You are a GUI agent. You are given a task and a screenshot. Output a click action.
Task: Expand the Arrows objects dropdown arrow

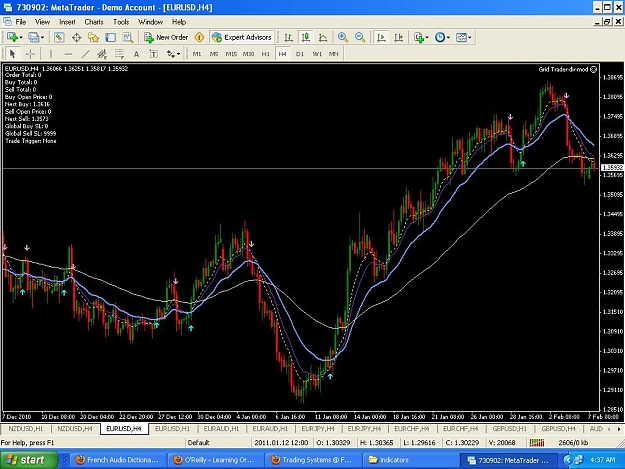pos(179,54)
